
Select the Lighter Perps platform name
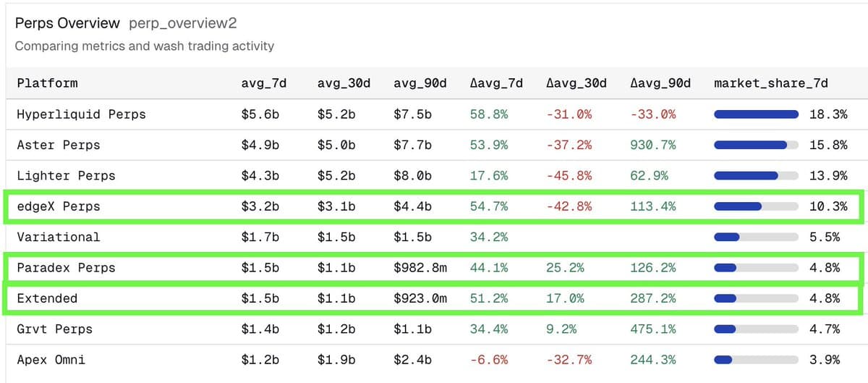click(66, 176)
